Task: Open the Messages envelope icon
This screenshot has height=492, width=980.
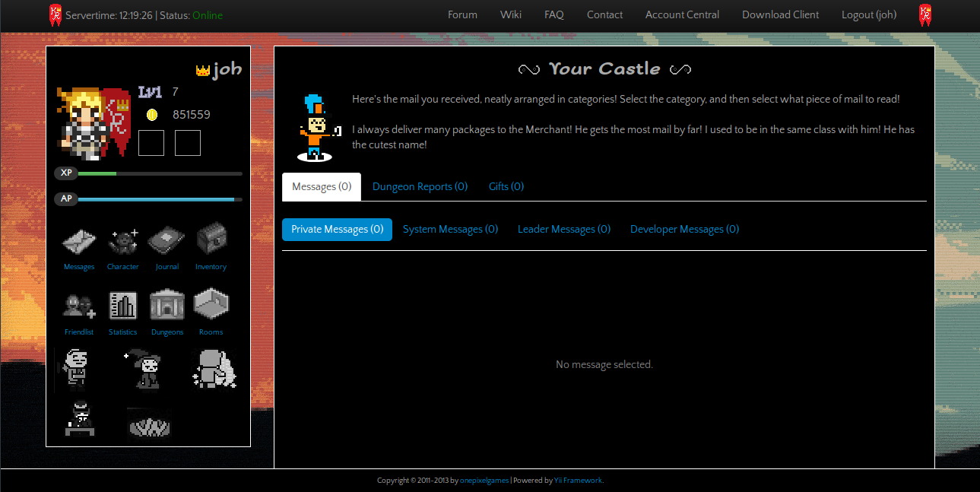Action: 79,242
